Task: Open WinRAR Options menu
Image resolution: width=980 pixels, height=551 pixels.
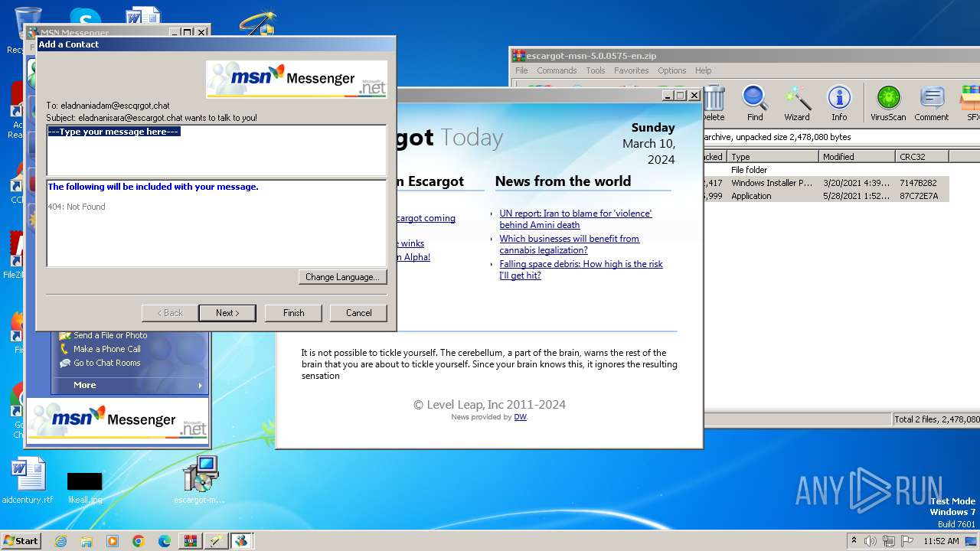Action: point(672,70)
